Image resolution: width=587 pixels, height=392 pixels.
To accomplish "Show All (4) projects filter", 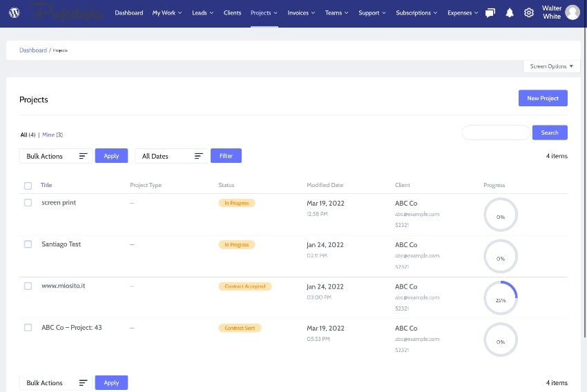I will 28,135.
